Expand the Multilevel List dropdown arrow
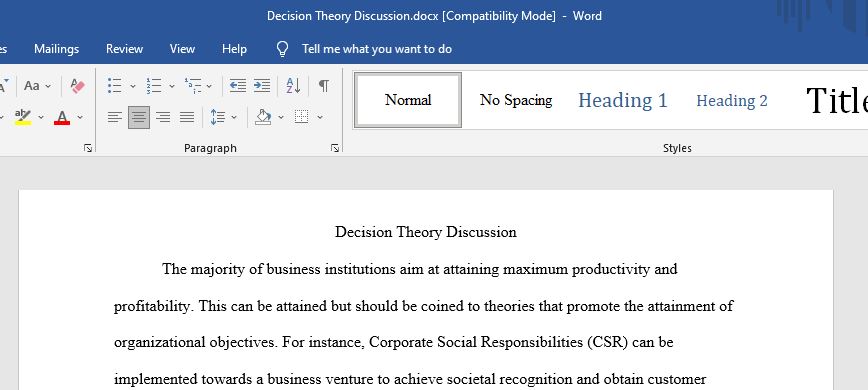Viewport: 868px width, 390px height. coord(209,86)
